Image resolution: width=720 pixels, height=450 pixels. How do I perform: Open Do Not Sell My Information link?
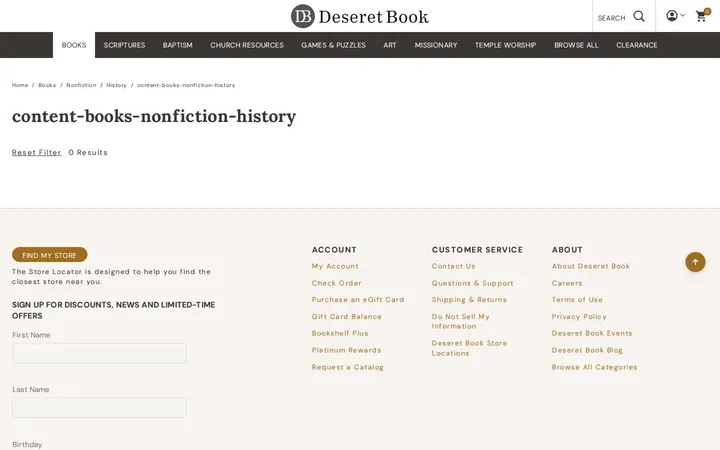(x=461, y=321)
